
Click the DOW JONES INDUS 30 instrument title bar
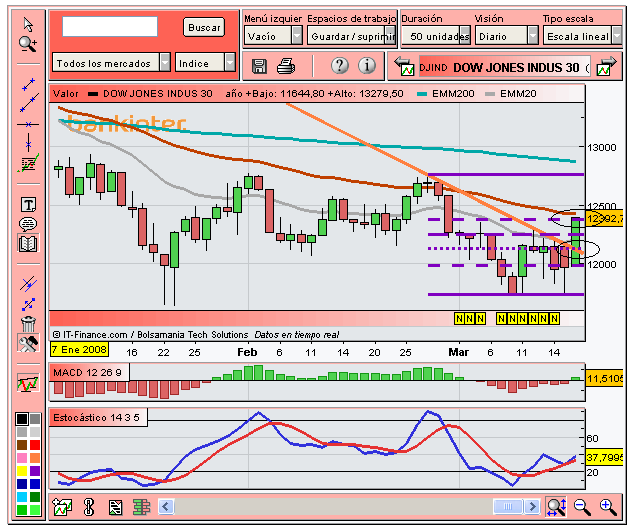(x=505, y=67)
